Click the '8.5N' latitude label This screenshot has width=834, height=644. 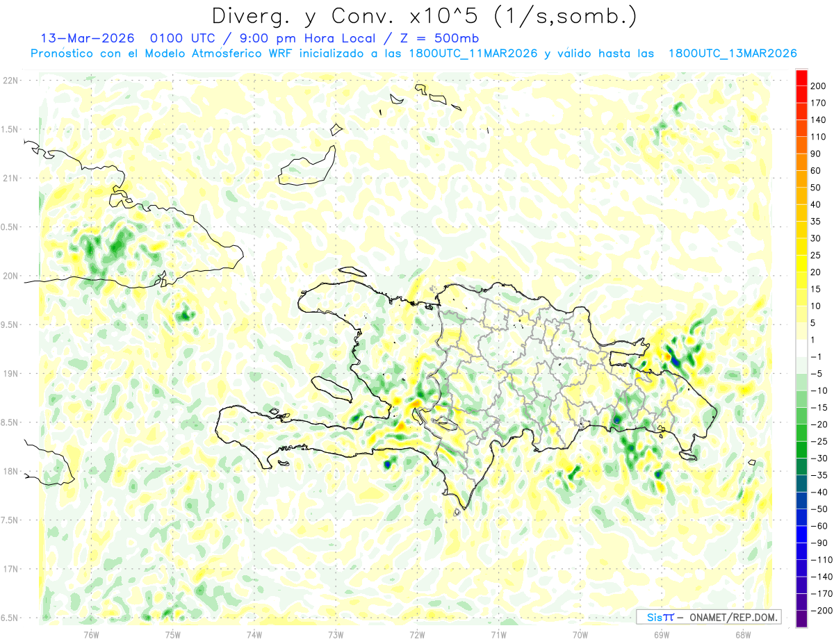click(10, 422)
